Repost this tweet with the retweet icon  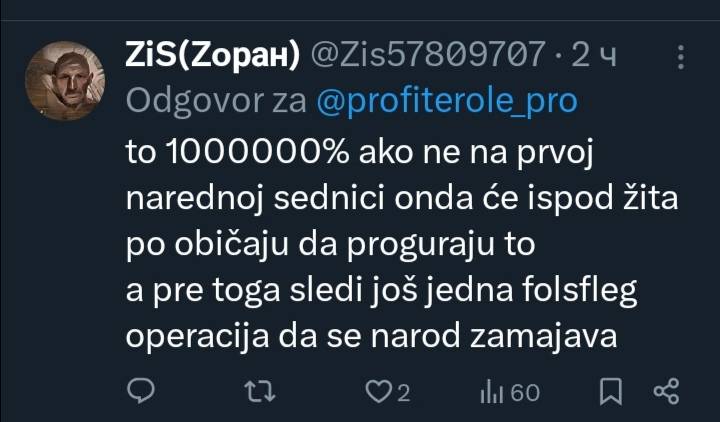[260, 392]
